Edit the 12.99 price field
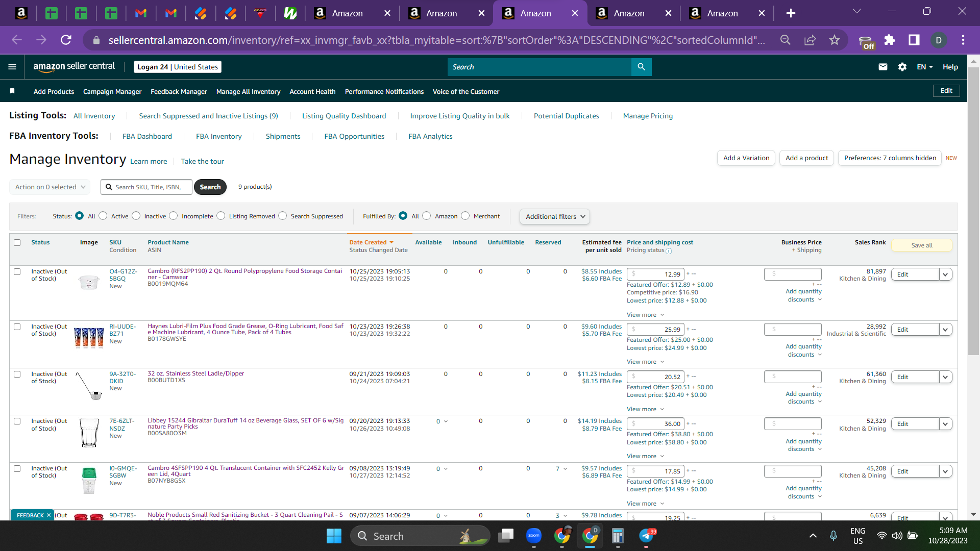The image size is (980, 551). click(655, 274)
